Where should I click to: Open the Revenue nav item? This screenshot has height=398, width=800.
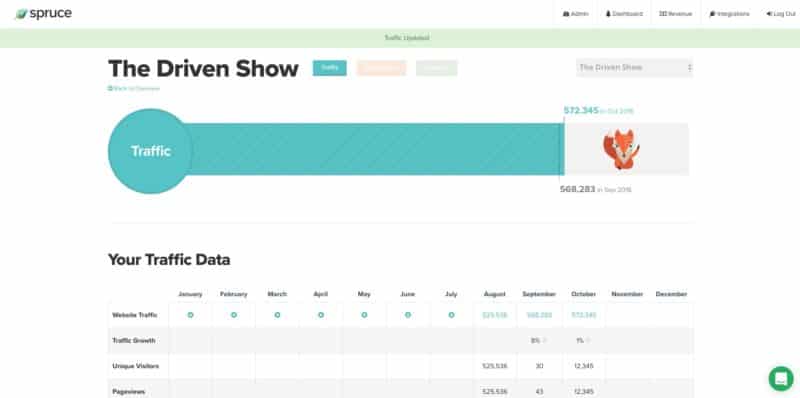coord(676,14)
